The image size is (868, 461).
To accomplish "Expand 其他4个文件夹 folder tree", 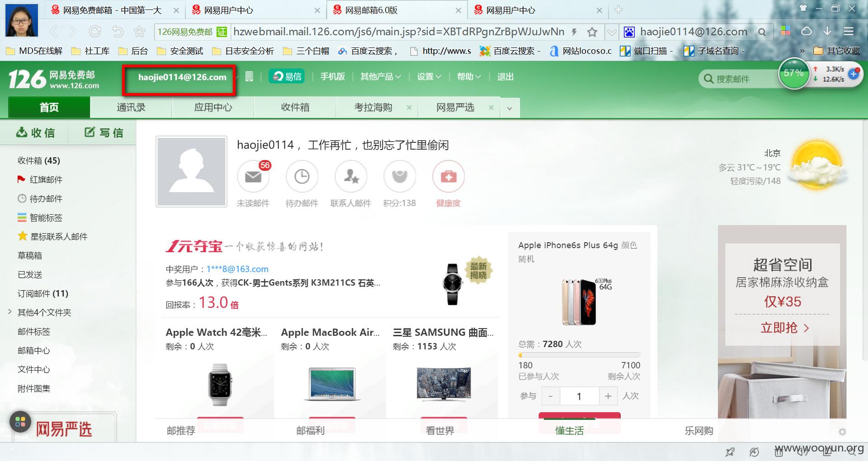I will coord(9,312).
